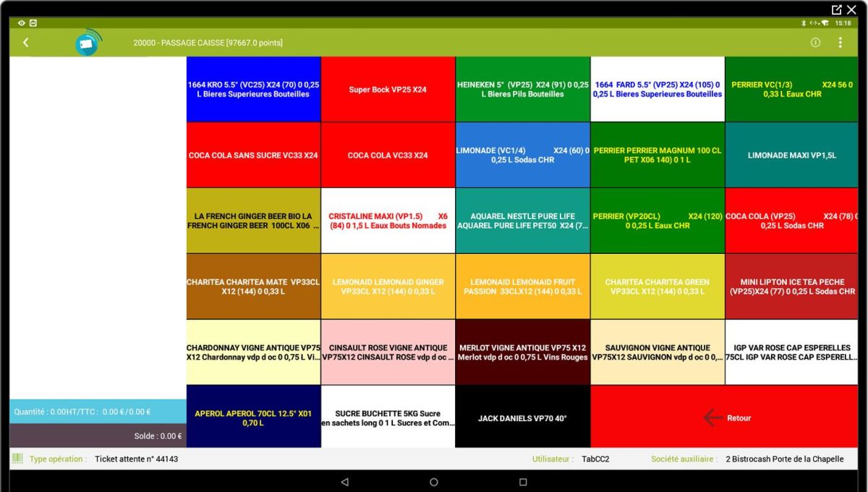
Task: Add MERLOT VIGNE ANTIQUE VP75 X12
Action: (522, 352)
